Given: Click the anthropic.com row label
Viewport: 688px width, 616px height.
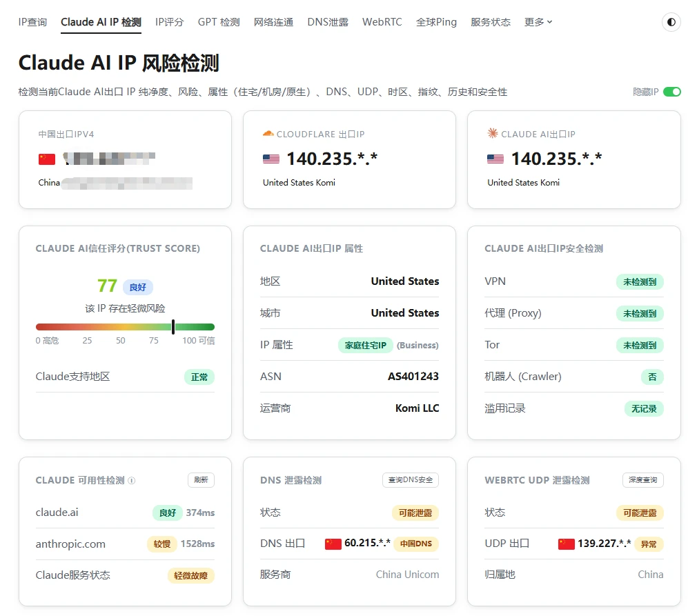Looking at the screenshot, I should (70, 544).
